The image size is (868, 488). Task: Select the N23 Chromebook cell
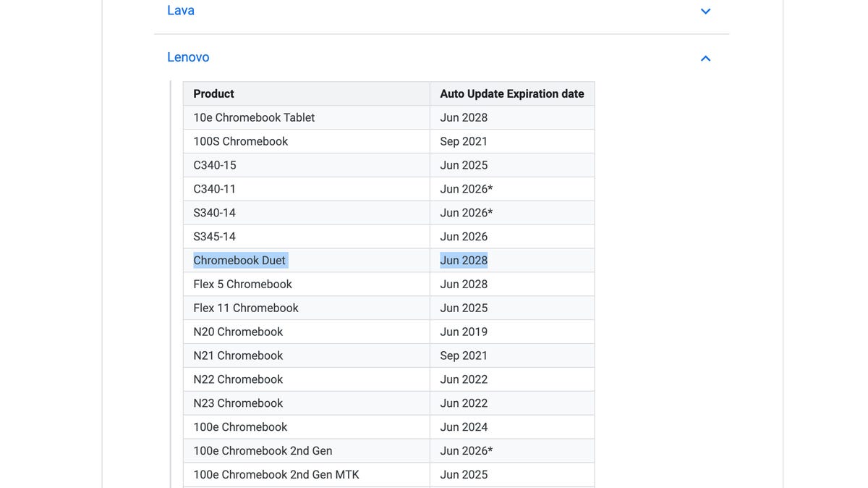tap(307, 404)
